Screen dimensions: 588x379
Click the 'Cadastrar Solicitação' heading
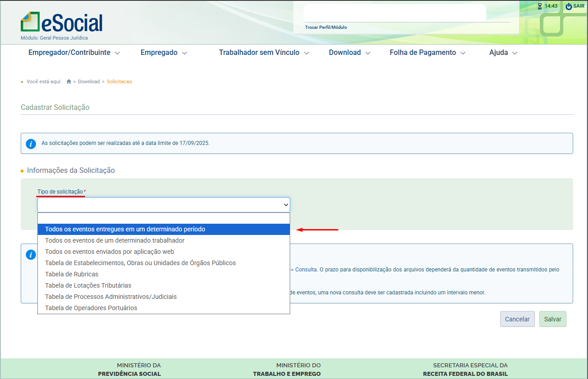pos(55,108)
